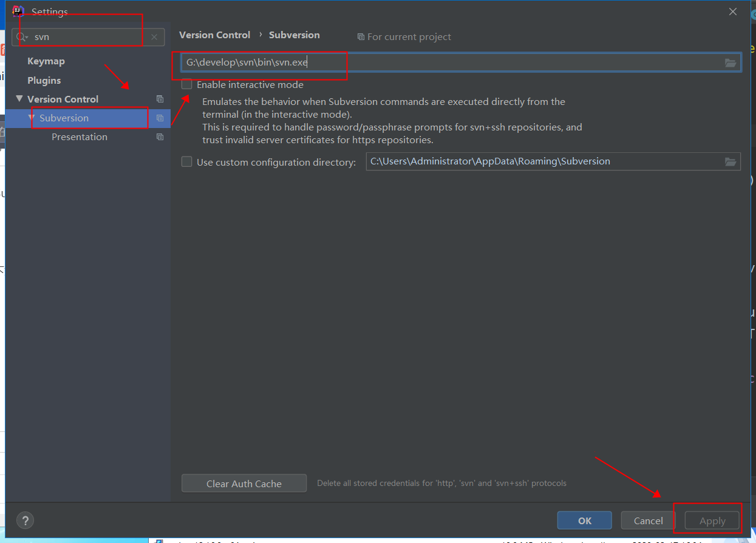Viewport: 756px width, 543px height.
Task: Click the search magnifier icon in Settings
Action: click(22, 37)
